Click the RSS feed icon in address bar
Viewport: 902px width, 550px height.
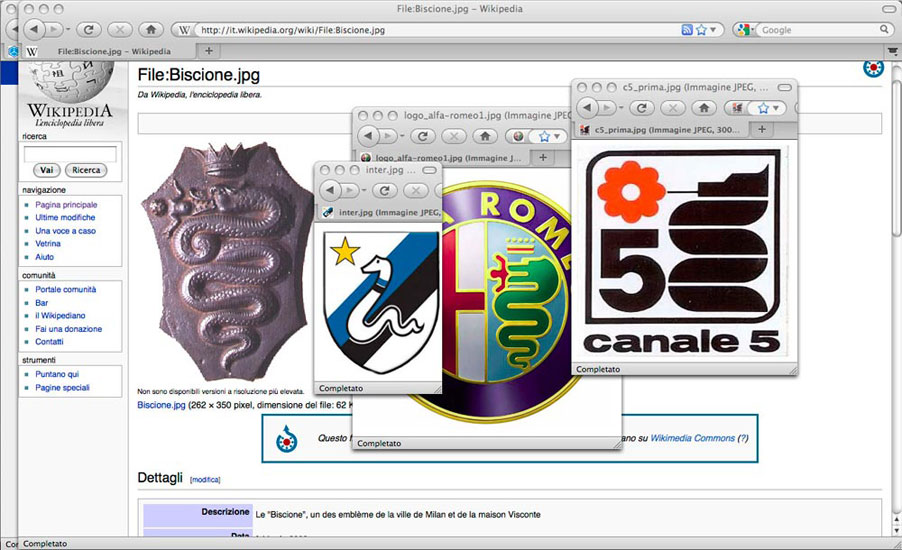(x=686, y=30)
